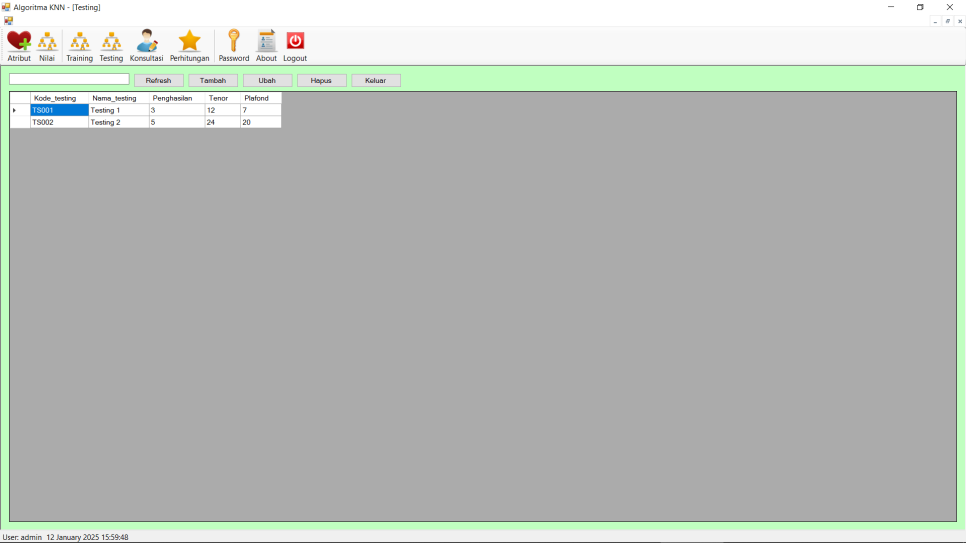Click the red Logout power icon
This screenshot has width=966, height=543.
[295, 42]
